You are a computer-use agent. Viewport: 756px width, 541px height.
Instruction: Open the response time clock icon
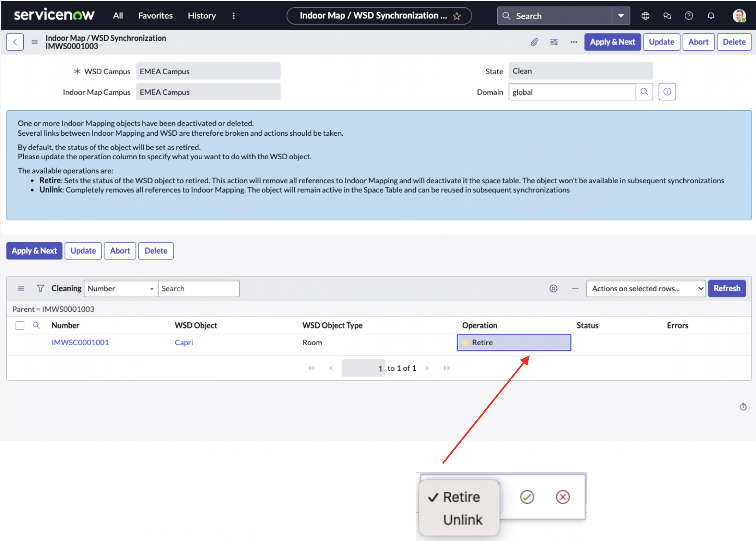coord(743,407)
